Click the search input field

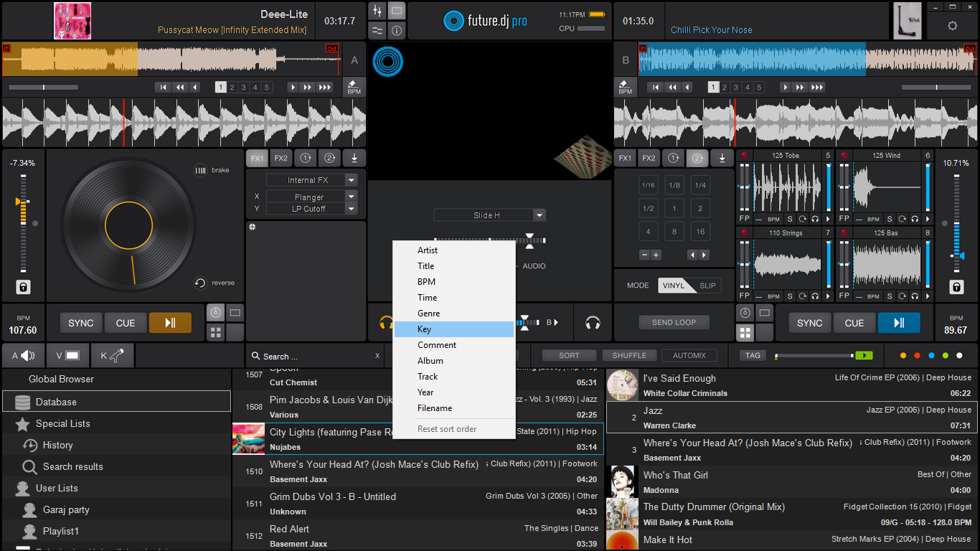(316, 356)
